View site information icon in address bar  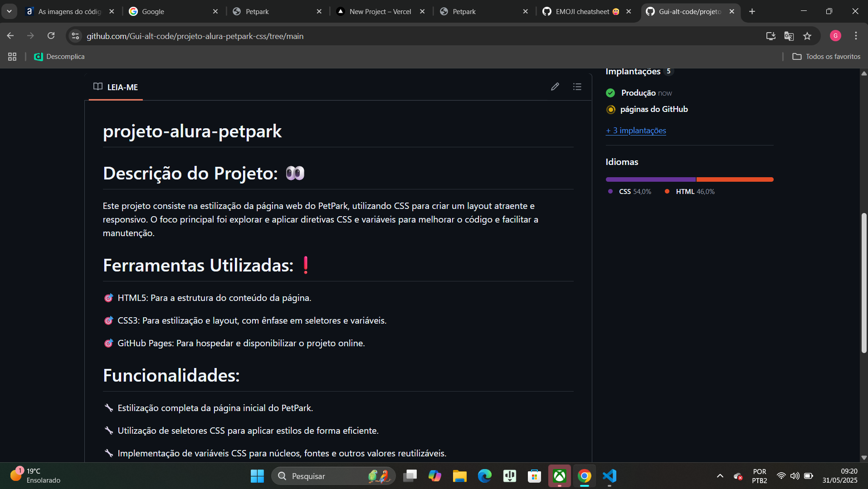tap(75, 36)
